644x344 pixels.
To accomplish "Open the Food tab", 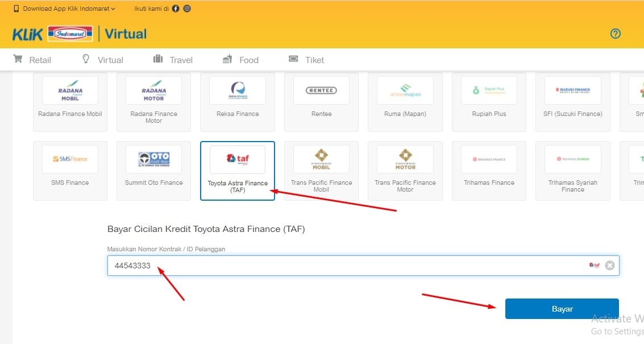I will click(240, 59).
